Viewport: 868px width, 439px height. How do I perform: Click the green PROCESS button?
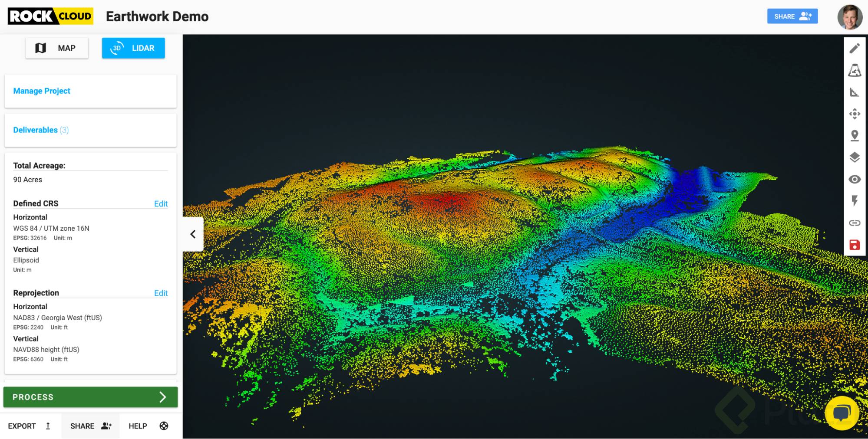(90, 397)
